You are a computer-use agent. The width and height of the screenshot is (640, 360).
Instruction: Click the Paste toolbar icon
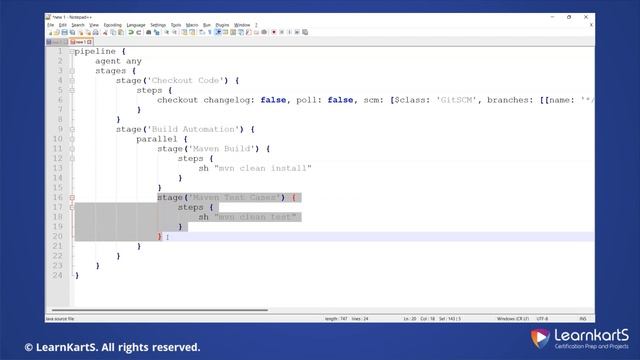(120, 32)
